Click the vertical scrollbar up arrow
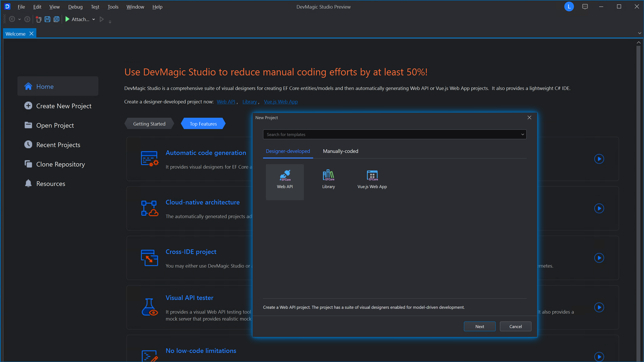The width and height of the screenshot is (644, 362). [x=639, y=43]
